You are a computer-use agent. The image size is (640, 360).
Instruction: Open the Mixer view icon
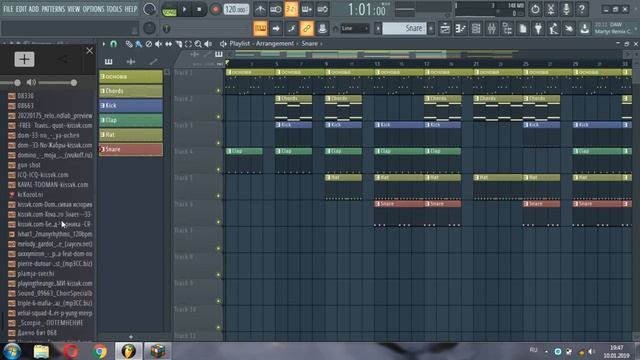[491, 28]
